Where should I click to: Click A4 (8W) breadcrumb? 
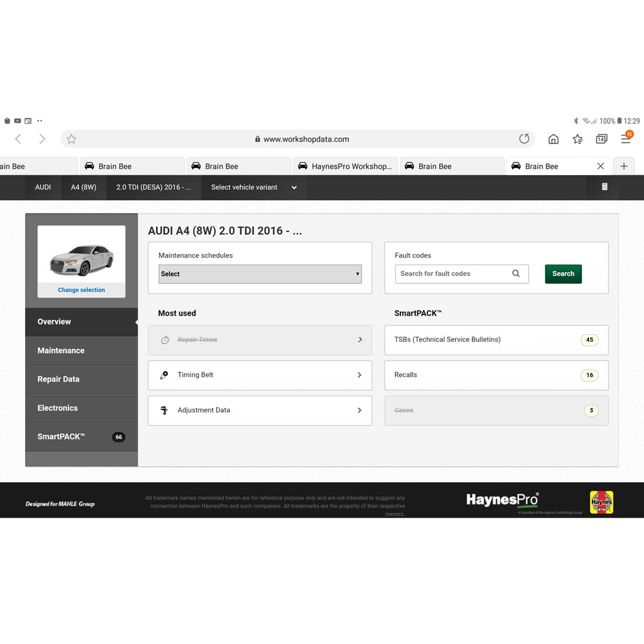pyautogui.click(x=83, y=187)
